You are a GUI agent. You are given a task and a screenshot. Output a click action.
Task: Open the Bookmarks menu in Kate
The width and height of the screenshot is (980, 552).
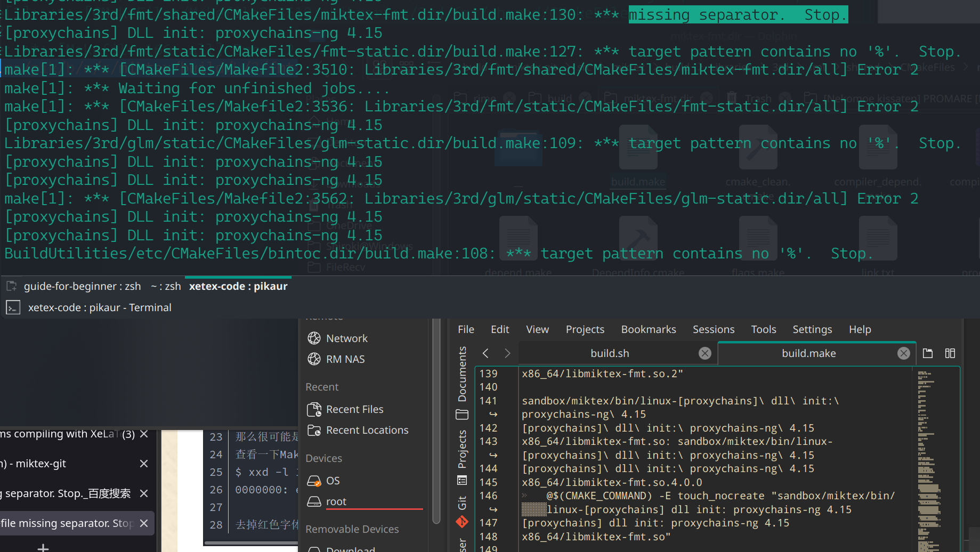(x=649, y=329)
